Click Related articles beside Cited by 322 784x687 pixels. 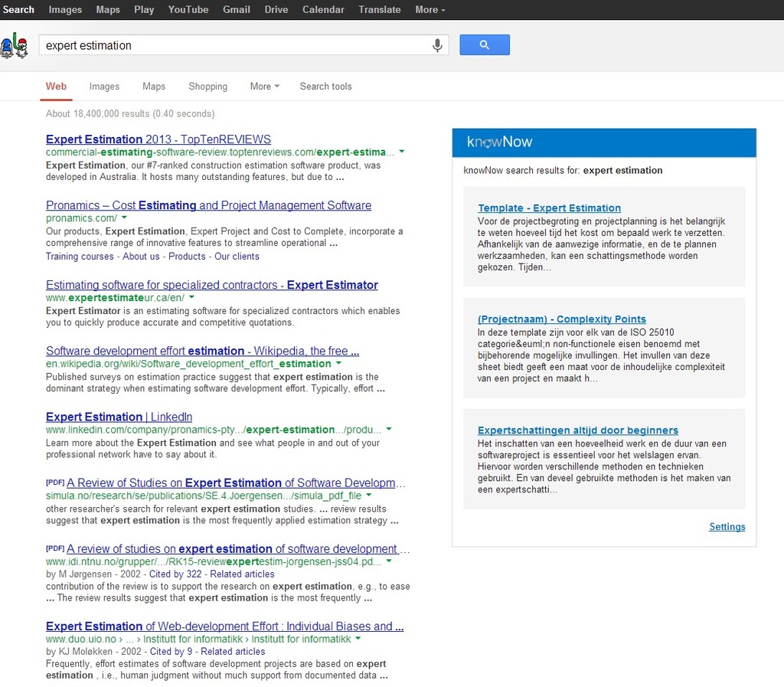pos(242,574)
